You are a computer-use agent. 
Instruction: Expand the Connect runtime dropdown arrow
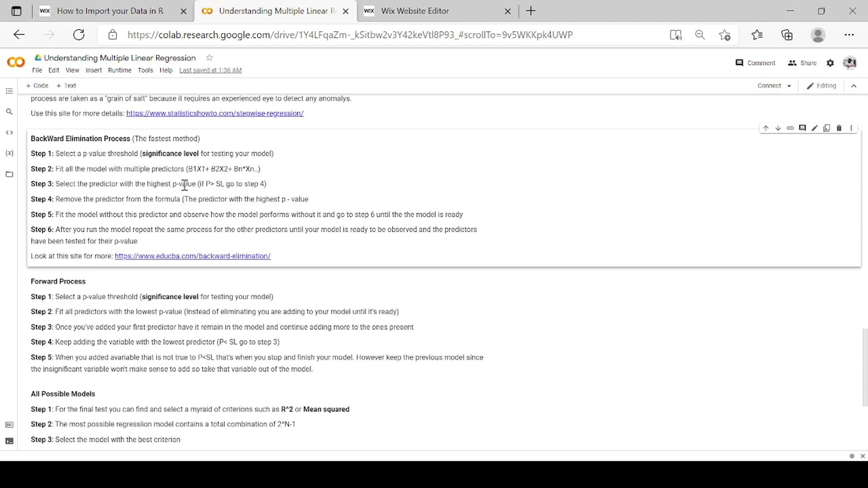click(789, 86)
